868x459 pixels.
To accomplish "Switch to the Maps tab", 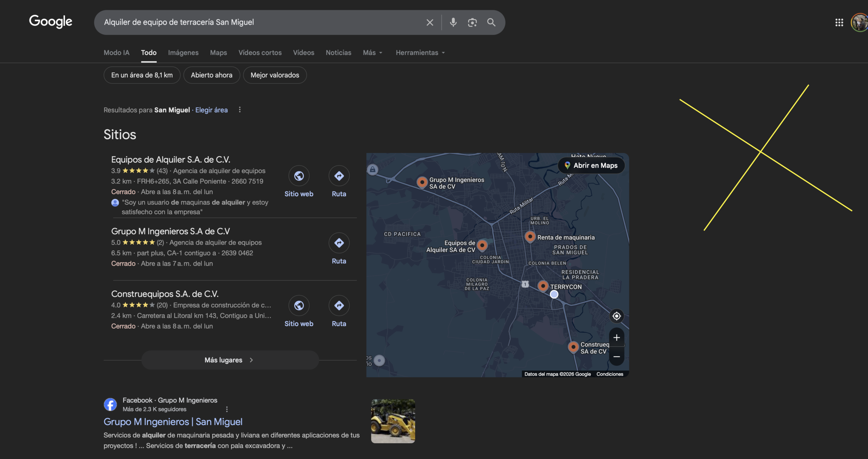I will [x=218, y=53].
